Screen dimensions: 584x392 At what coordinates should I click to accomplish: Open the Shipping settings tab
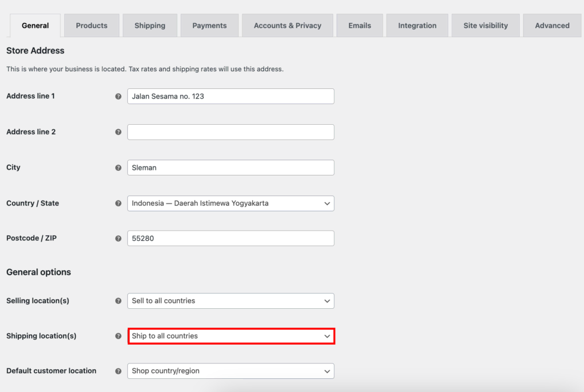149,26
